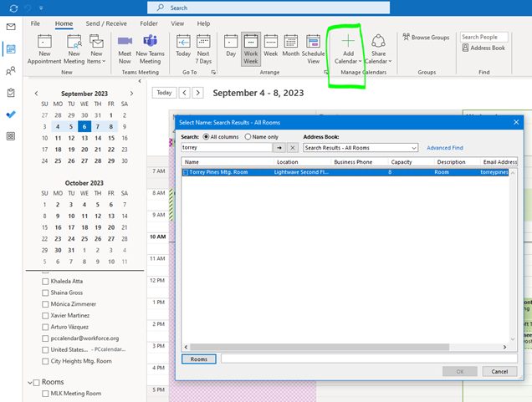532x402 pixels.
Task: Click the Meet Now icon
Action: [x=125, y=42]
